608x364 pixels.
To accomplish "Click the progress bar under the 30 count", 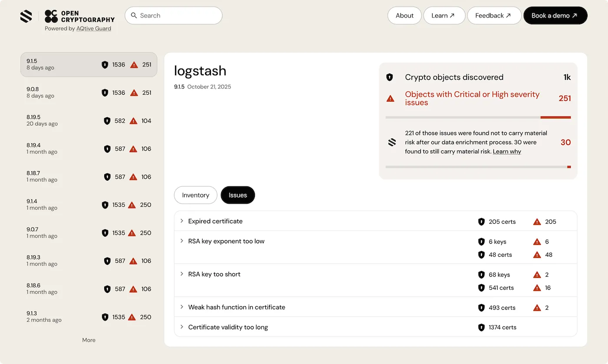I will click(478, 167).
